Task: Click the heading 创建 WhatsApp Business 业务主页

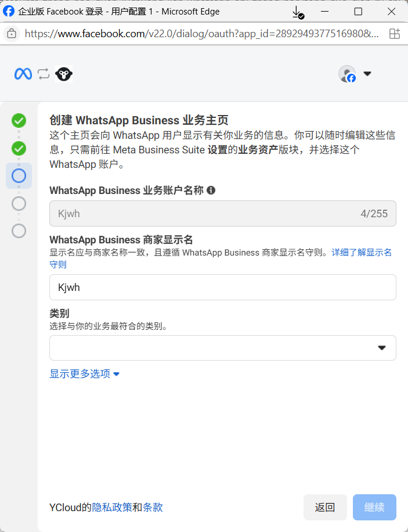Action: click(139, 120)
